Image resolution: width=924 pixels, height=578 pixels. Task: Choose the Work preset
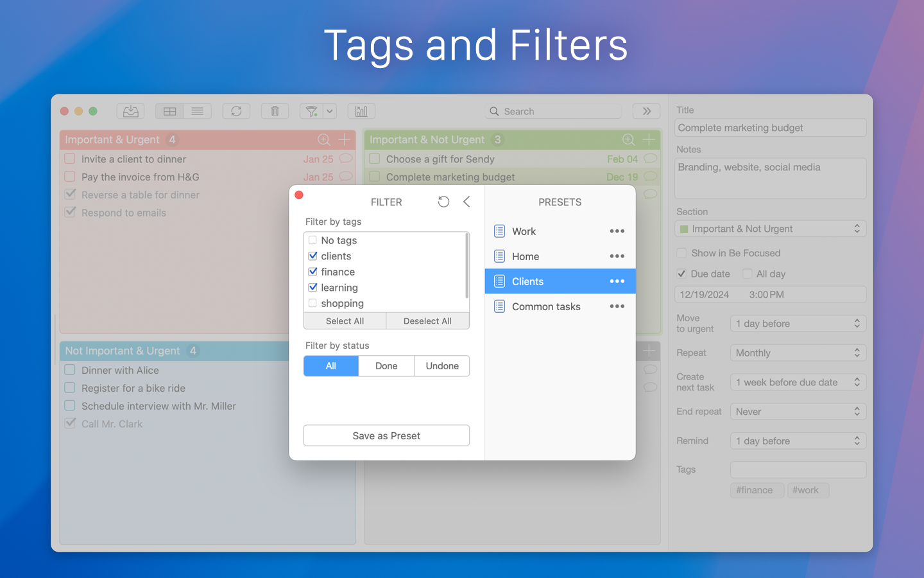point(560,231)
